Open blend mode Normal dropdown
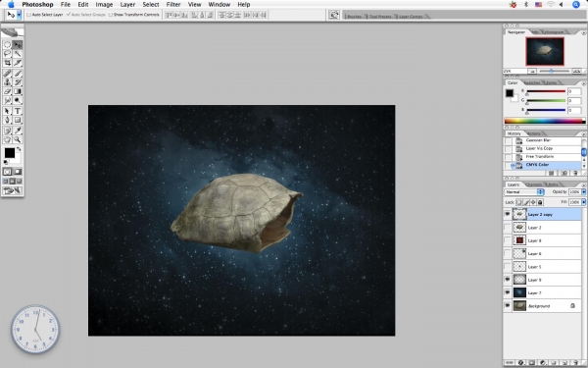This screenshot has height=368, width=588. coord(524,192)
